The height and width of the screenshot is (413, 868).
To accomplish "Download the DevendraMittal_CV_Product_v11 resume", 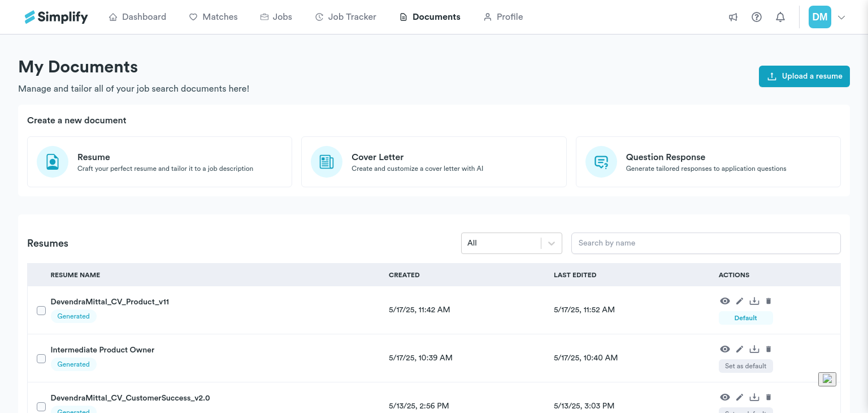I will 754,301.
